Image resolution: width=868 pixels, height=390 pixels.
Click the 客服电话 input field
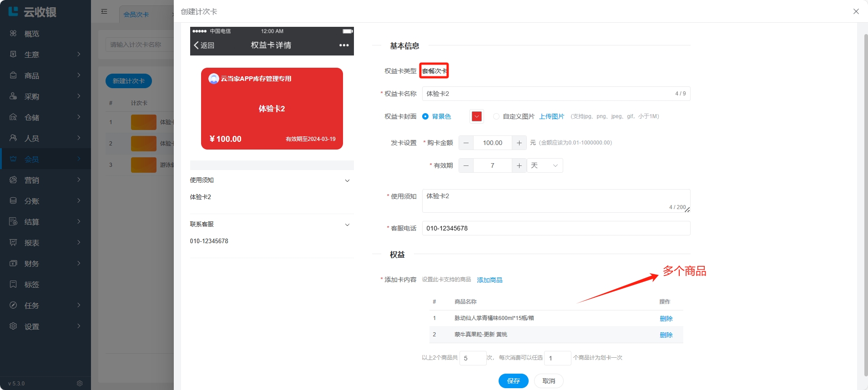556,228
